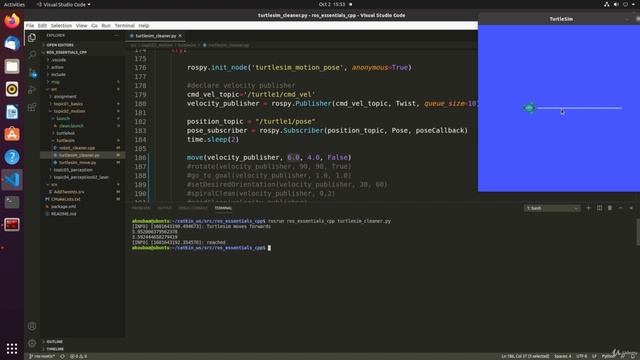Viewport: 640px width, 360px height.
Task: Split the terminal panel
Action: point(599,208)
